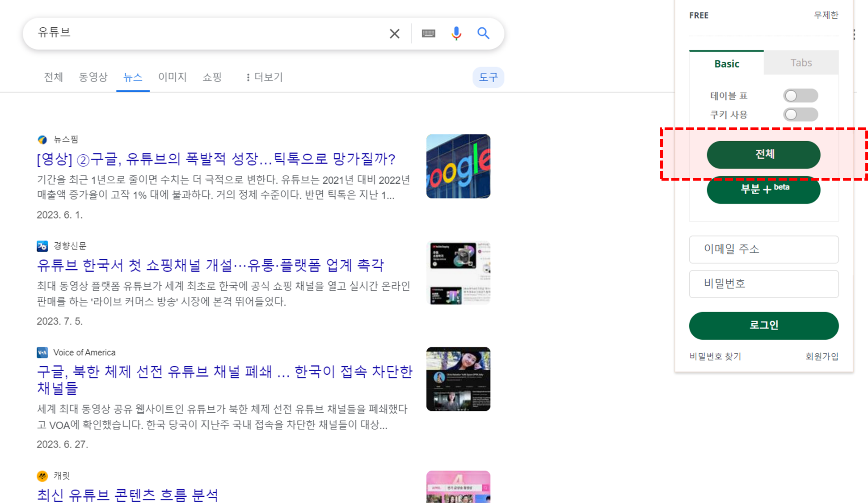This screenshot has height=503, width=868.
Task: Focus the 이메일 주소 input field
Action: tap(763, 249)
